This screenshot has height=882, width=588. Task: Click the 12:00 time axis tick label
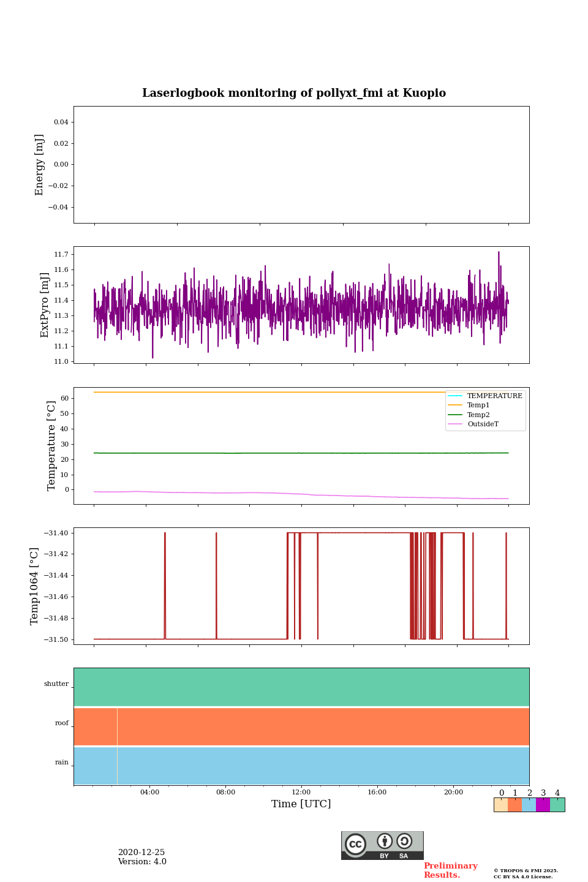point(301,792)
